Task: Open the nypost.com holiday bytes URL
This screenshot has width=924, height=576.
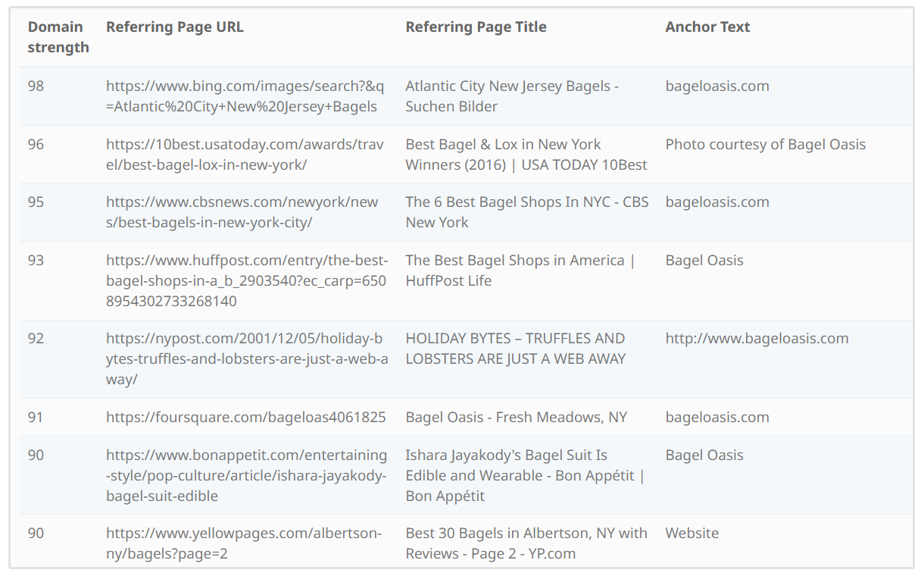Action: pos(246,358)
